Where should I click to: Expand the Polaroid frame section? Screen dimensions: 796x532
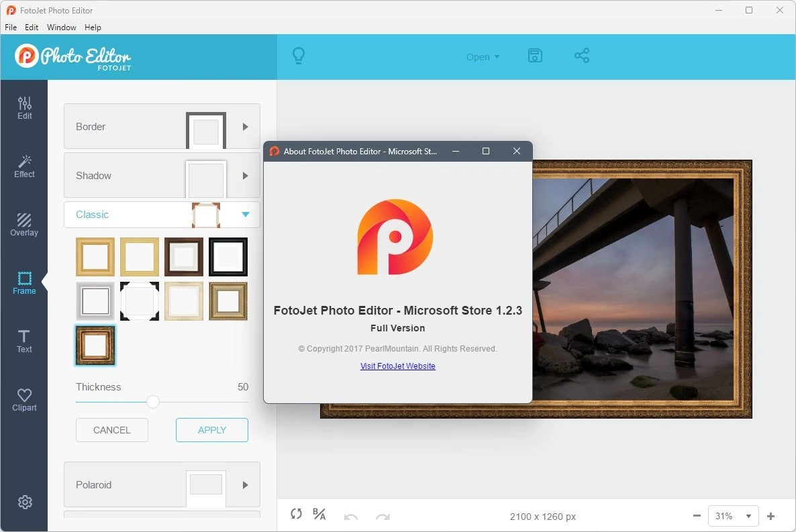click(162, 485)
